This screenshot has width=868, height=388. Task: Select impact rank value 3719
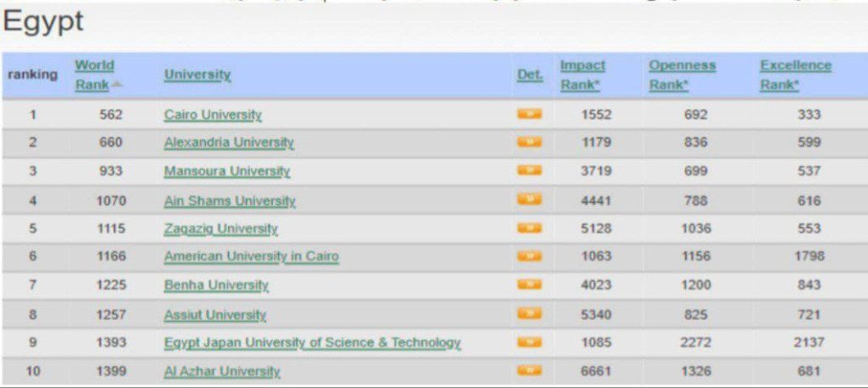coord(596,171)
